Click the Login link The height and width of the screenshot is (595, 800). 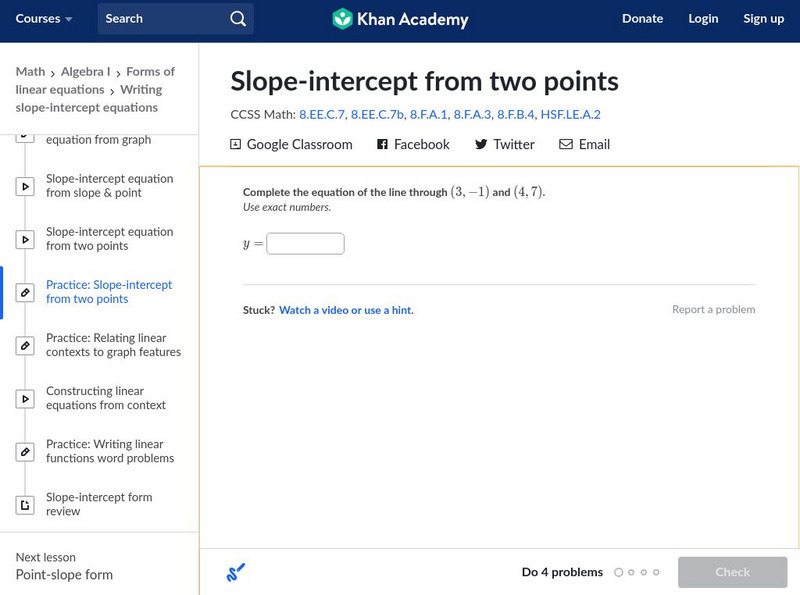703,19
